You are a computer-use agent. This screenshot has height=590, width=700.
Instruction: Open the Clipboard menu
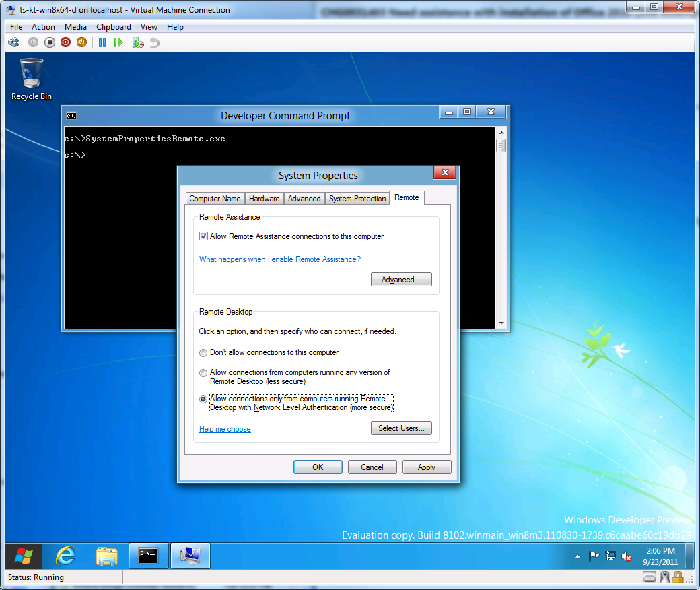click(113, 27)
